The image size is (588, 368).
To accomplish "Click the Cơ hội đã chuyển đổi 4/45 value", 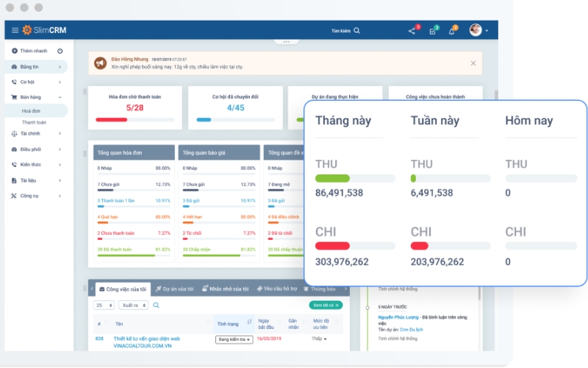I will click(235, 107).
